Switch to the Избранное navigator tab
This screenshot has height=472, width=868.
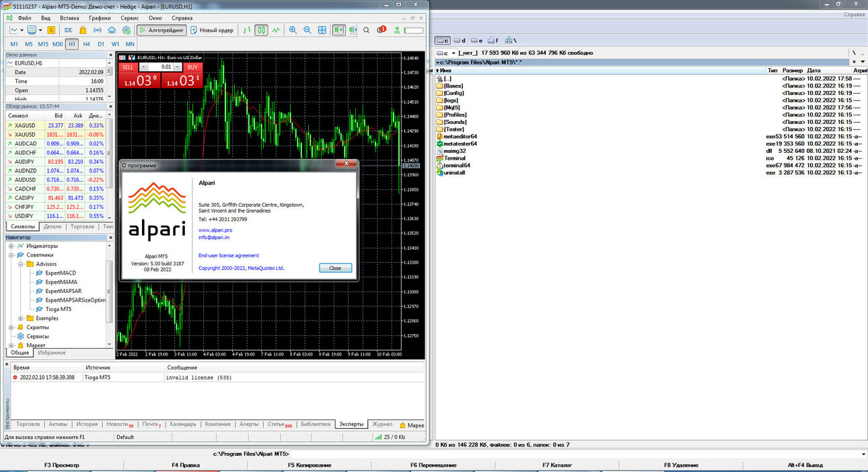click(52, 353)
